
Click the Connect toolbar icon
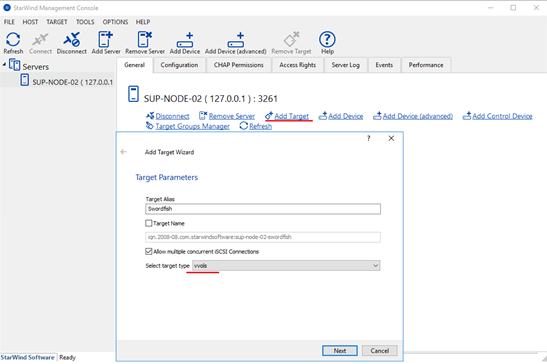pos(40,43)
